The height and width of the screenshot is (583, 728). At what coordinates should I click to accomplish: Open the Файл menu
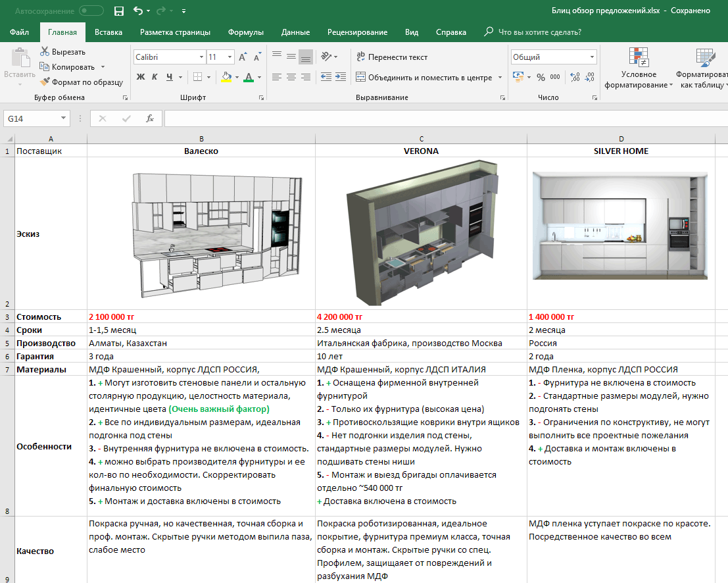20,32
